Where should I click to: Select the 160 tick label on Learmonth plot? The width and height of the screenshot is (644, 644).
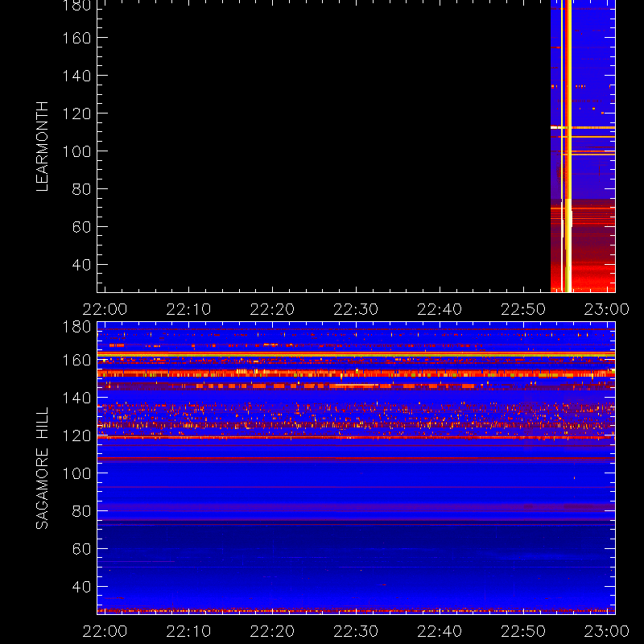pyautogui.click(x=76, y=38)
